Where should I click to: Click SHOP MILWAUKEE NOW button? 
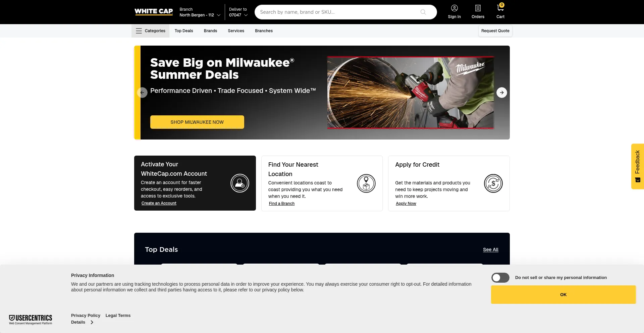(197, 122)
